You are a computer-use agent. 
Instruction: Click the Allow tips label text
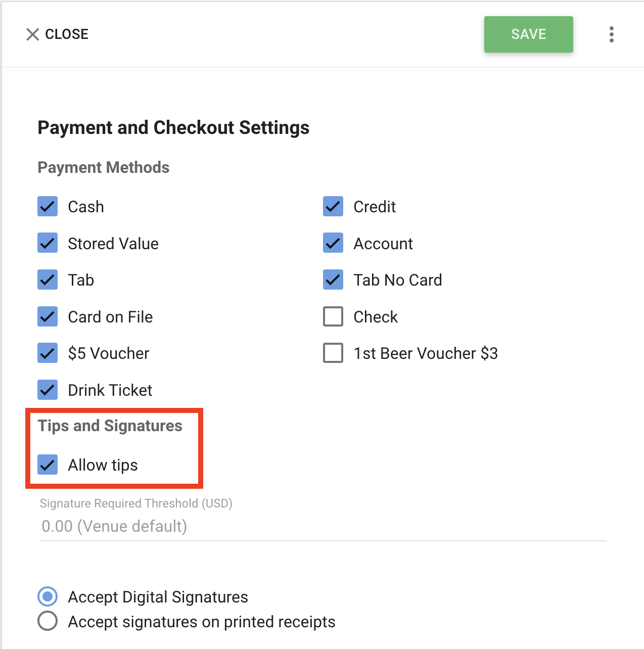pos(103,465)
